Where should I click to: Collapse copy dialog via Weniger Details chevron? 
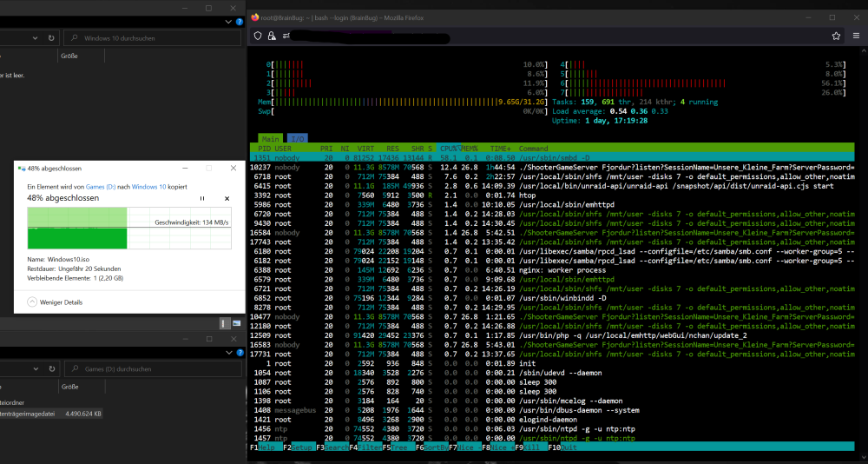[x=32, y=302]
